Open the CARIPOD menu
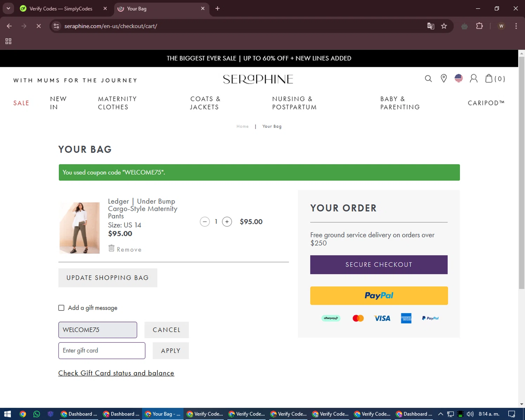 click(486, 103)
